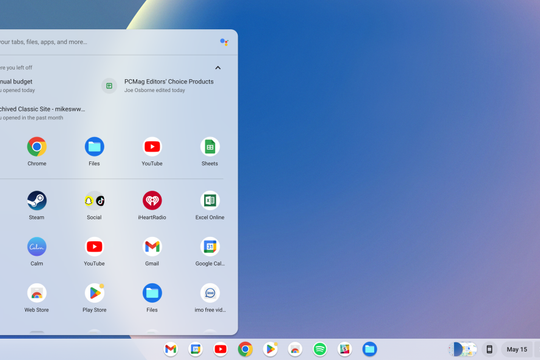
Task: Click Web Store icon on the shelf
Action: coord(295,349)
